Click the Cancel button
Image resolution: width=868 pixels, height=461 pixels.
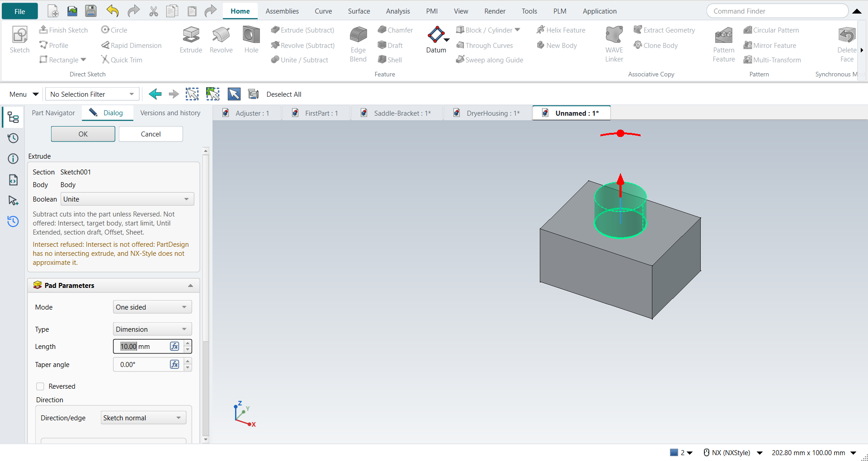pos(151,134)
